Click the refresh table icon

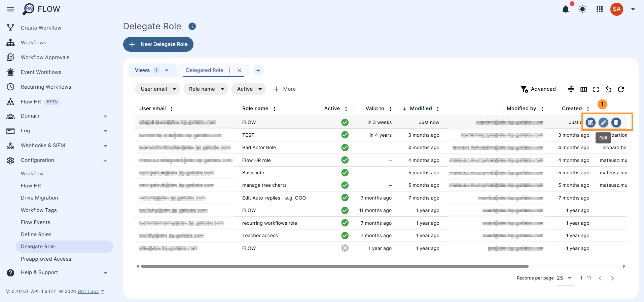pyautogui.click(x=621, y=89)
